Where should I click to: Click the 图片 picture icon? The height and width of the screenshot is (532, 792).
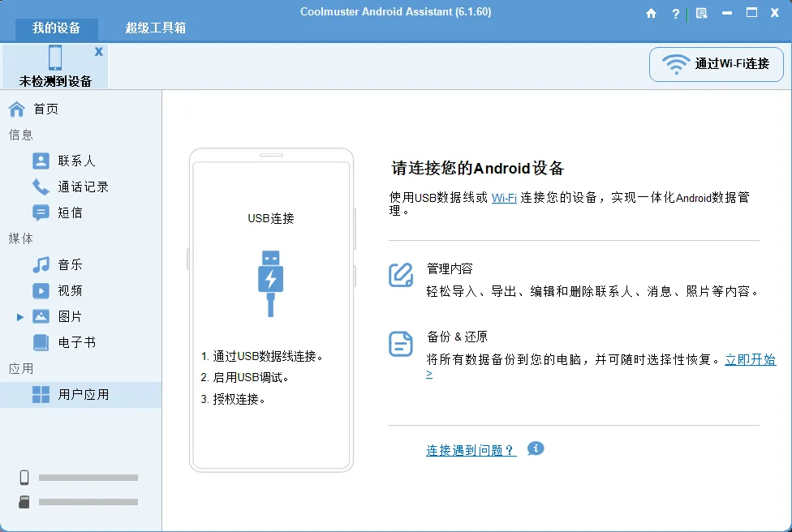[41, 316]
